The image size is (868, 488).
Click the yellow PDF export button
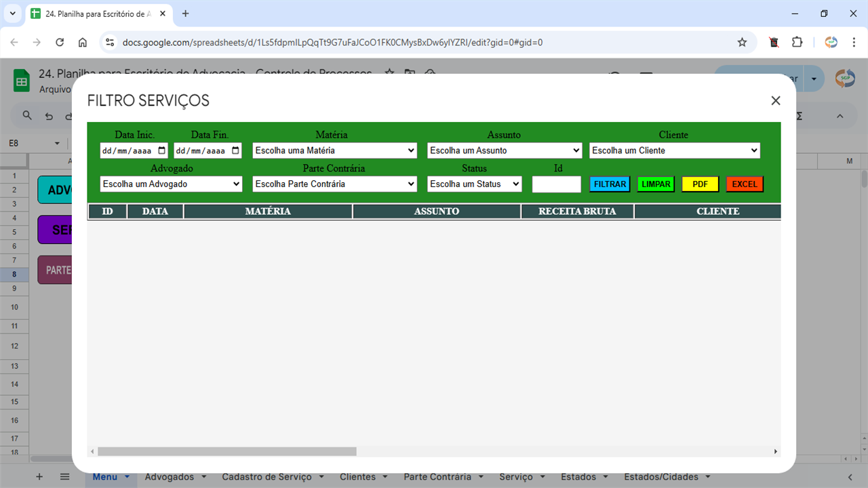pos(700,184)
